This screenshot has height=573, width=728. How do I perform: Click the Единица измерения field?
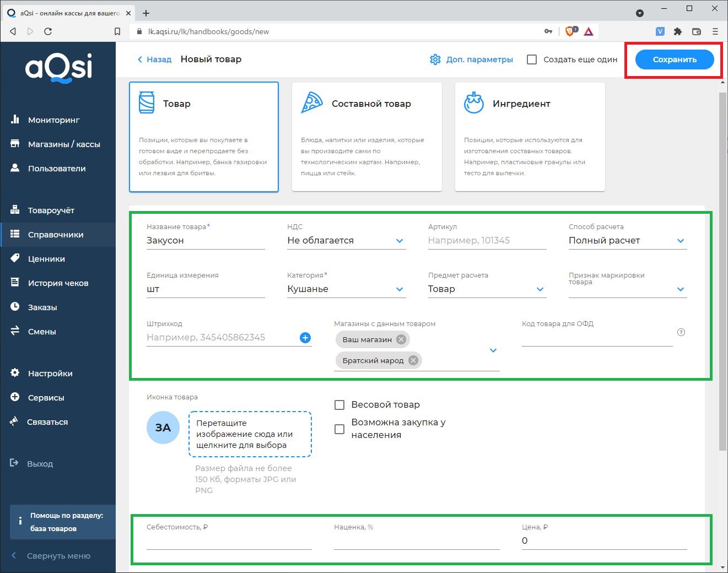point(206,289)
